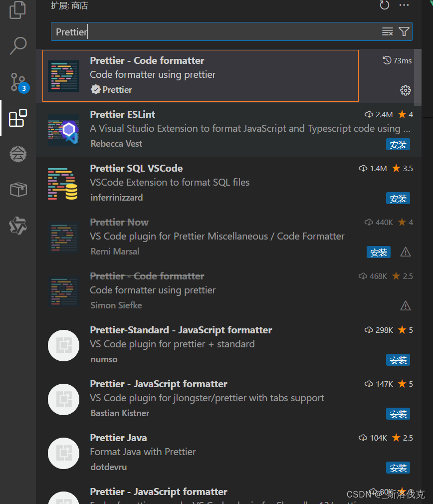The image size is (433, 504).
Task: Click Prettier Java placeholder icon
Action: click(x=63, y=453)
